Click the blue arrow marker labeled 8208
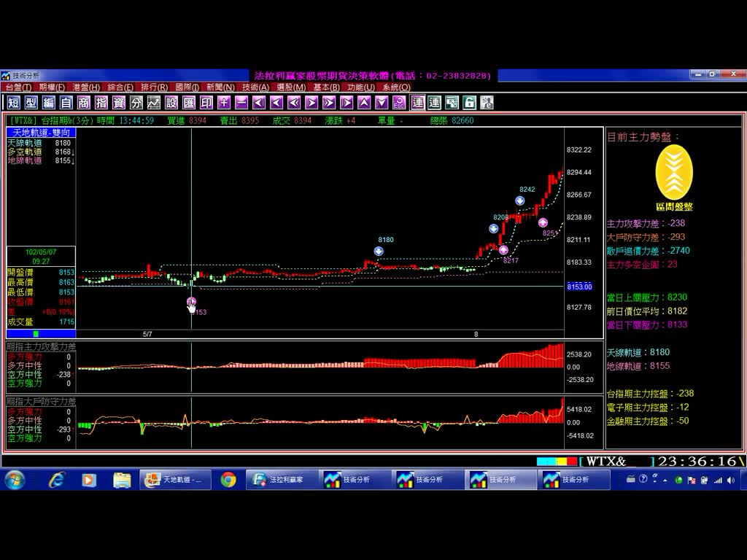747x560 pixels. (494, 228)
